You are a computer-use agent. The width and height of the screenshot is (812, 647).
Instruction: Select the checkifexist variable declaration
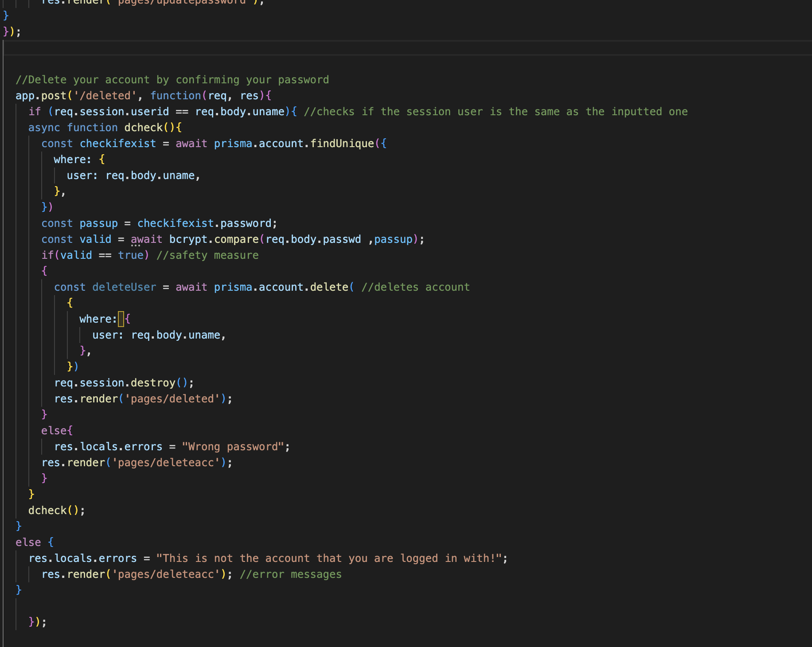(117, 143)
